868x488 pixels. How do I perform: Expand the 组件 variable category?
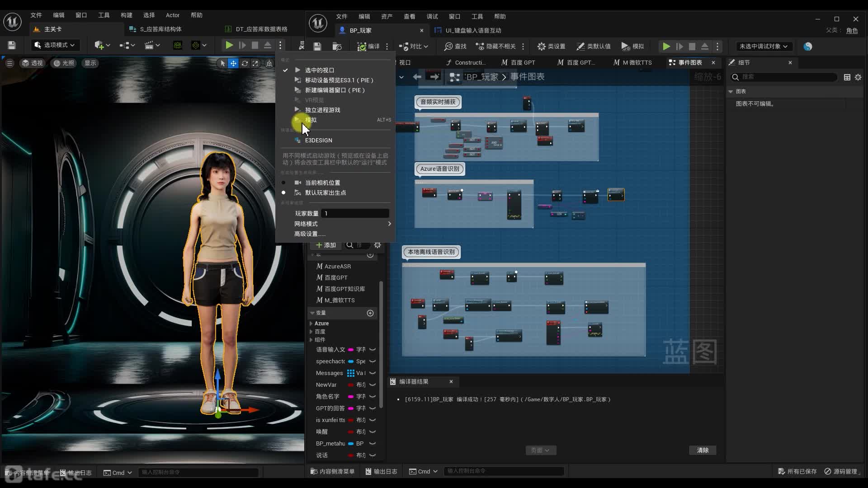tap(311, 340)
